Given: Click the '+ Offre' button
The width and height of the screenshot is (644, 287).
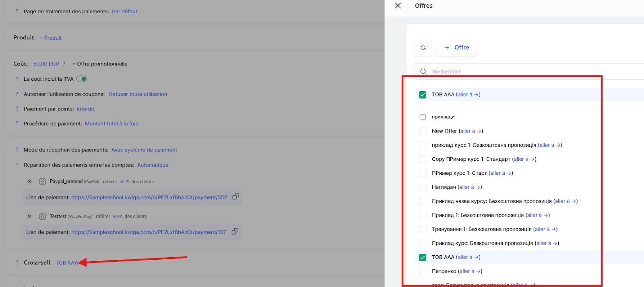Looking at the screenshot, I should point(456,47).
